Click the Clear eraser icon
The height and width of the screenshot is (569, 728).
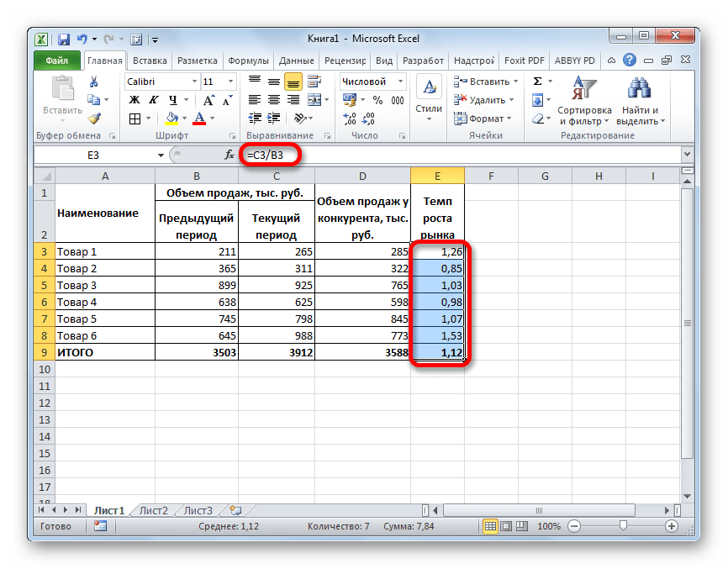tap(538, 119)
